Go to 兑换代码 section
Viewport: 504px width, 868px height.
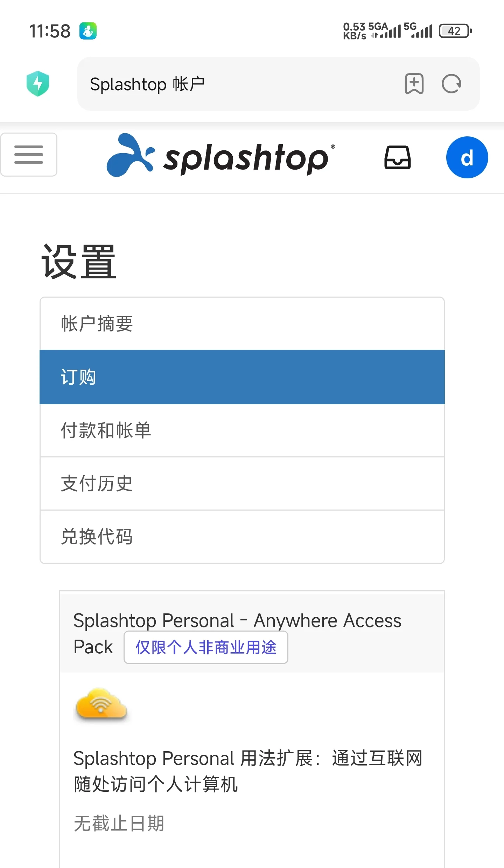(242, 537)
